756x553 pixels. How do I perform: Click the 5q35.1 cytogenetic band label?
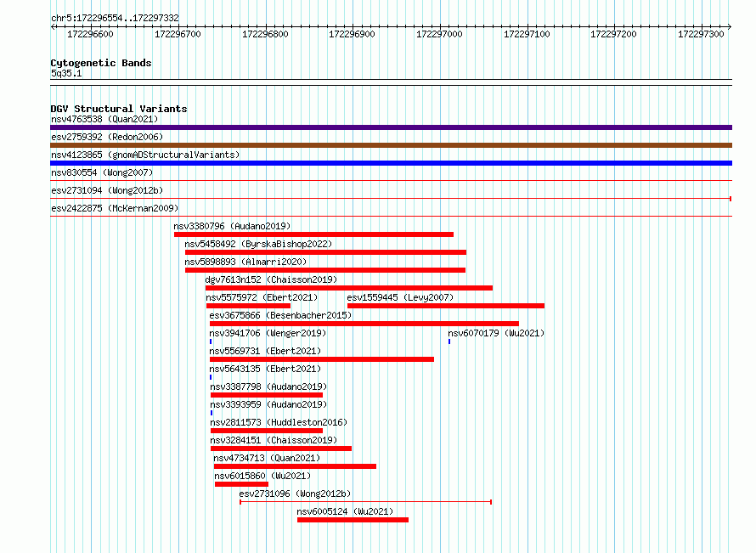[x=66, y=73]
